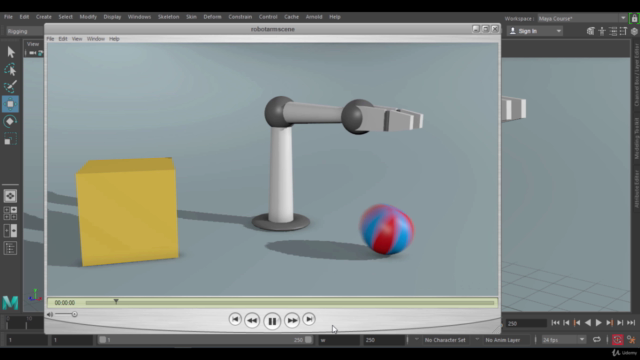Fast forward the robotarmscene movie
Screen dimensions: 640x360
[x=292, y=320]
